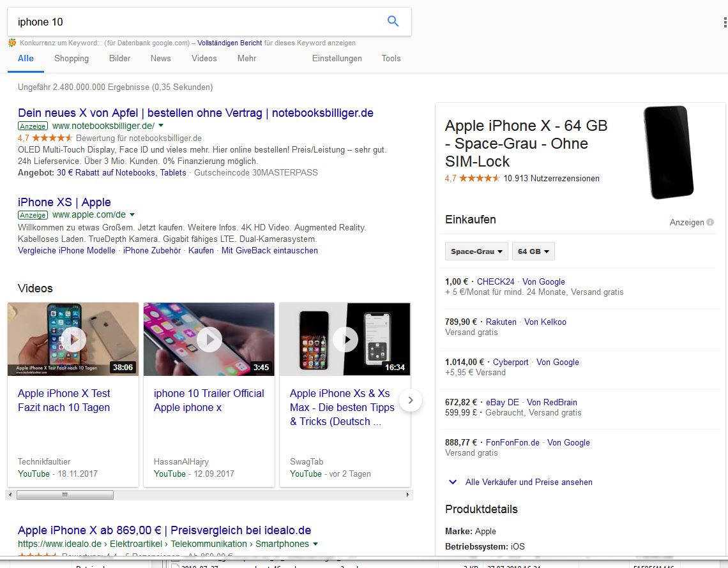Open iphone 10 Trailer Official video title
The image size is (728, 568).
(x=209, y=401)
